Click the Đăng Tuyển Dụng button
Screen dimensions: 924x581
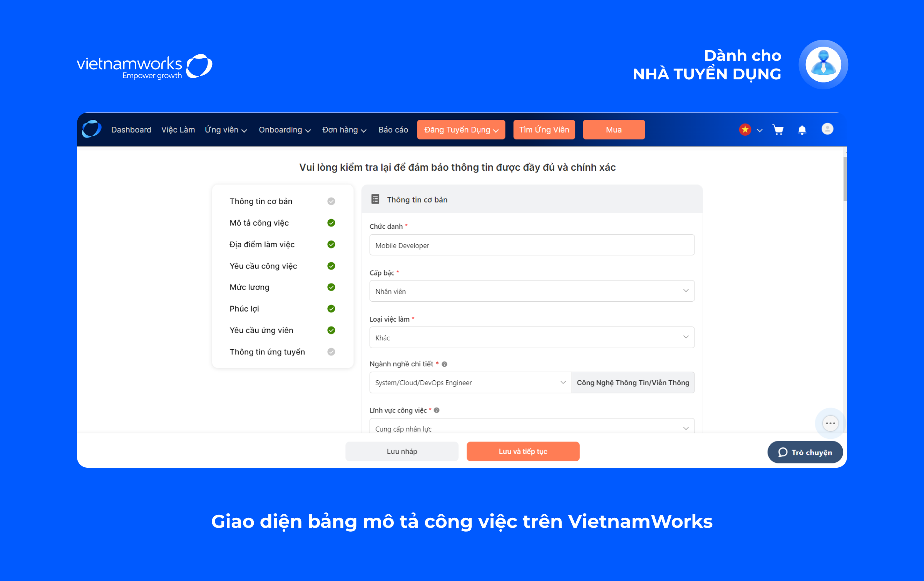462,129
